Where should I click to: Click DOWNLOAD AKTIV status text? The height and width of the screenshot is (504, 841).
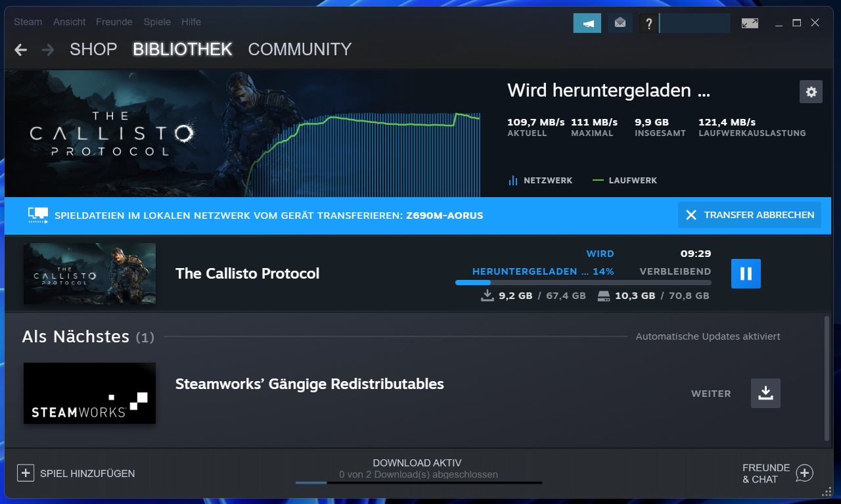point(417,463)
